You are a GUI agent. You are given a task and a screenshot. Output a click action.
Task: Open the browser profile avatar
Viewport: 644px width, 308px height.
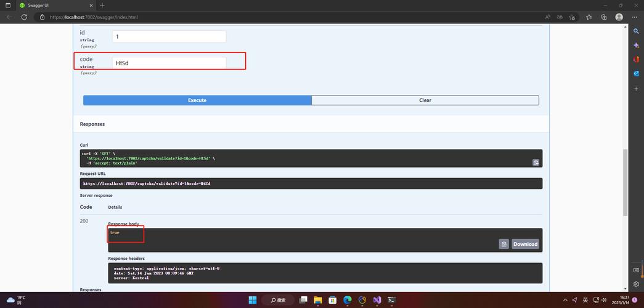pos(619,17)
